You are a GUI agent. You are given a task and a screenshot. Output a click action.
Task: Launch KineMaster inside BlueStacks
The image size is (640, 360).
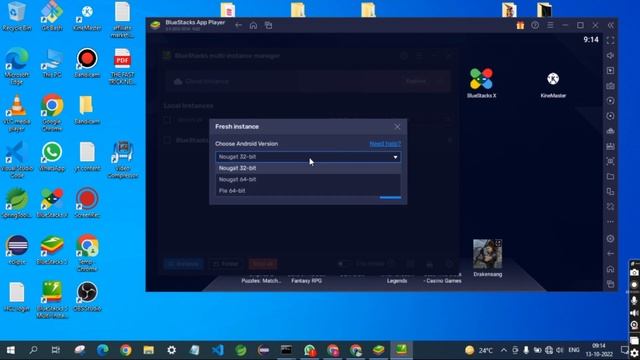point(553,84)
